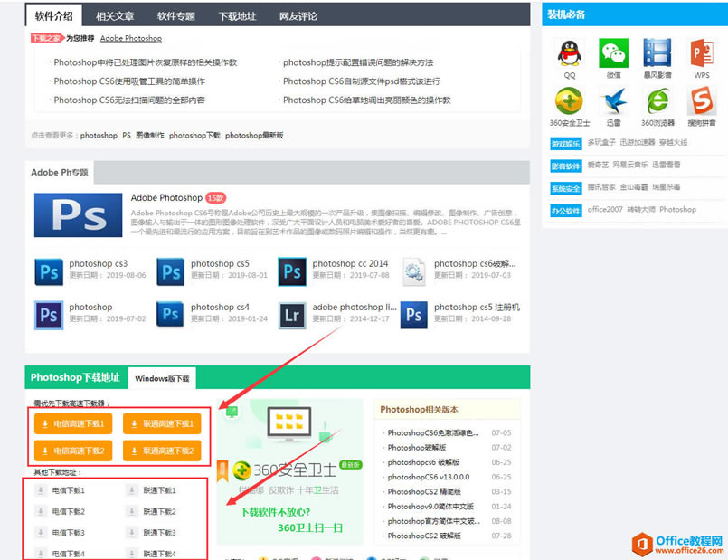Image resolution: width=728 pixels, height=560 pixels.
Task: Open the photoshop cs3 icon
Action: (x=49, y=271)
